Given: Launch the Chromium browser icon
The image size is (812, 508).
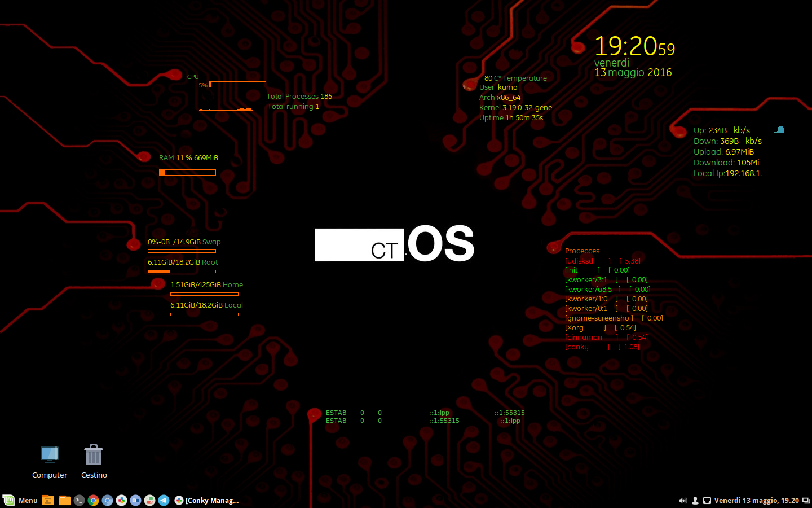Looking at the screenshot, I should pos(107,500).
